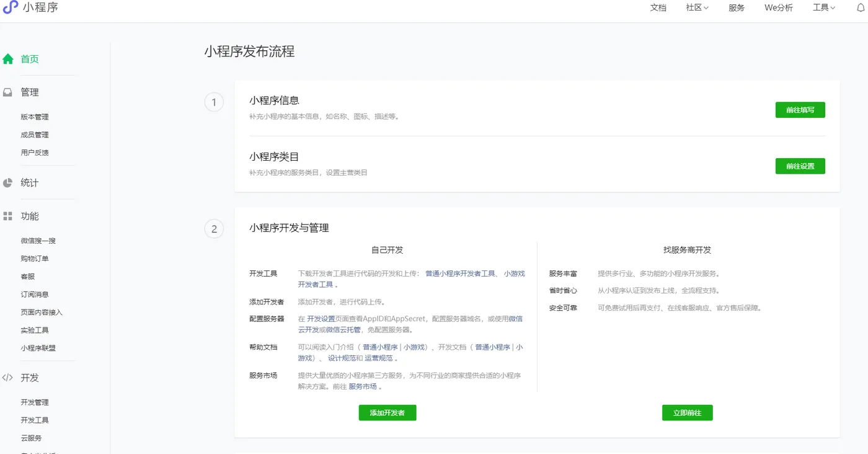This screenshot has width=868, height=454.
Task: Open 服务 in top navigation
Action: 737,7
